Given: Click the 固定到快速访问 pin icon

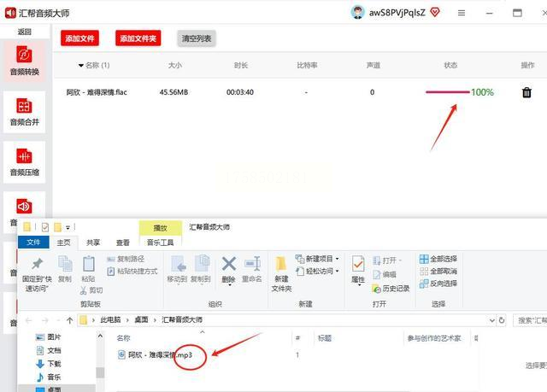Looking at the screenshot, I should (37, 264).
